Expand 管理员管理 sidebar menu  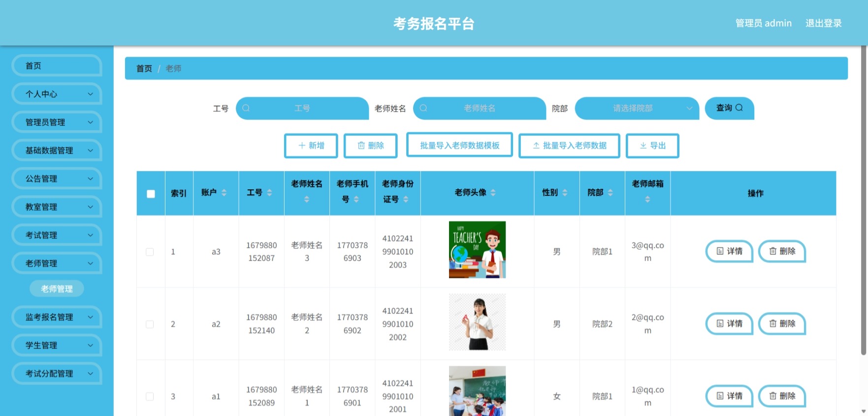coord(57,122)
